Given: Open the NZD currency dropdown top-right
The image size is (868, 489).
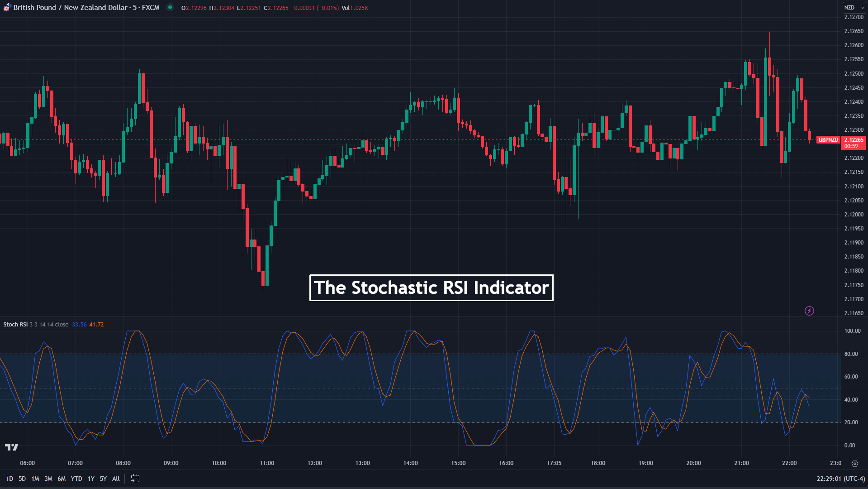Looking at the screenshot, I should tap(849, 8).
